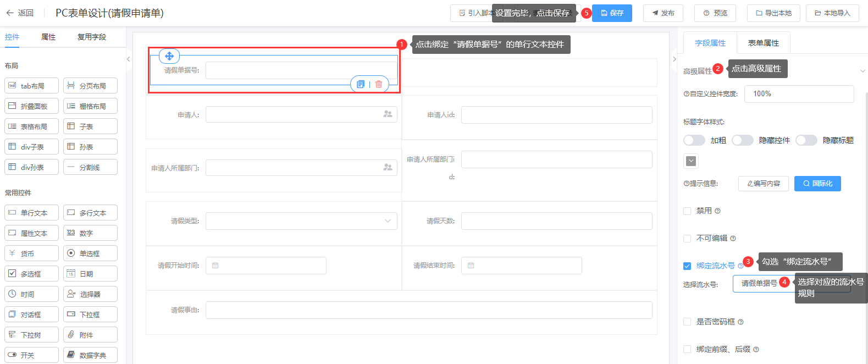Switch to the 属性 tab
The image size is (868, 364).
(x=48, y=37)
